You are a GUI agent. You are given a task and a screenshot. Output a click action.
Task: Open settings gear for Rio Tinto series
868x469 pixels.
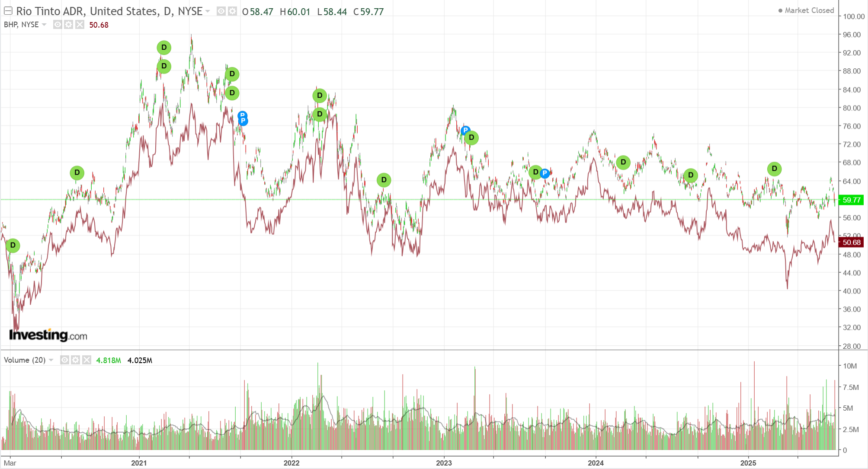[232, 11]
